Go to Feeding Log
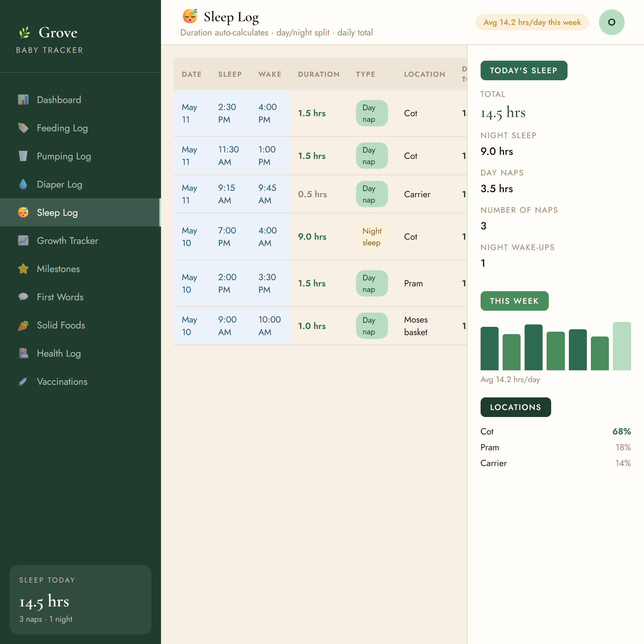644x644 pixels. pos(80,128)
